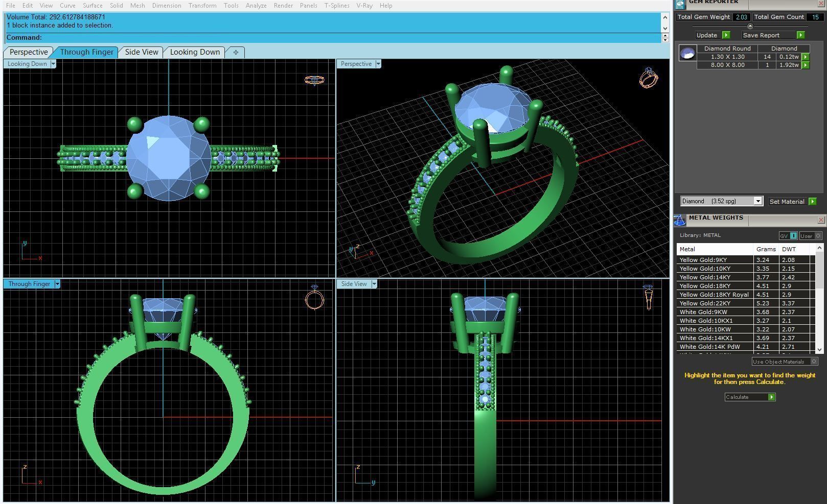Click the Total Gem Count value 15
The width and height of the screenshot is (827, 504).
815,17
